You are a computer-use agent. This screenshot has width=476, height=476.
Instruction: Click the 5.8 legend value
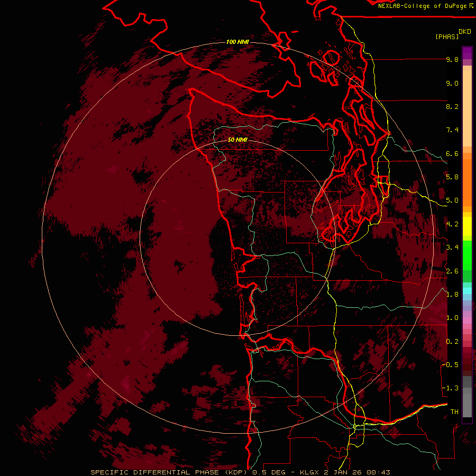(x=452, y=177)
